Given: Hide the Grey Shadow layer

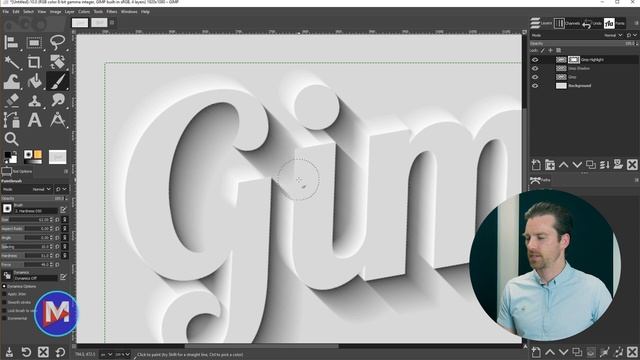Looking at the screenshot, I should (535, 68).
